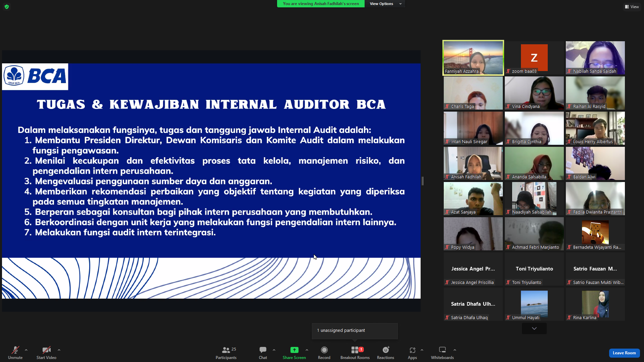Select Achmad Febri Marjianto's video tile
Viewport: 644px width, 362px height.
534,234
